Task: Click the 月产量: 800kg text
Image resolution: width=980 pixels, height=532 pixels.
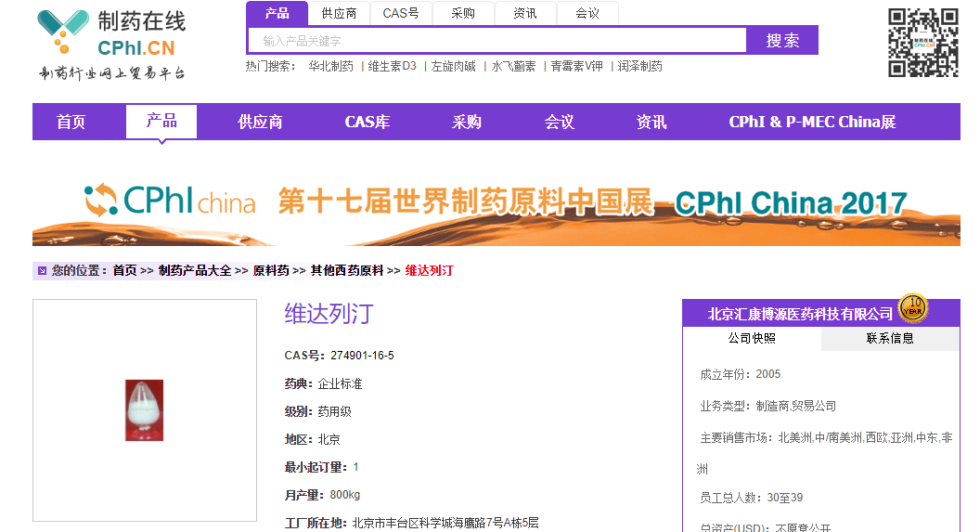Action: click(x=322, y=495)
